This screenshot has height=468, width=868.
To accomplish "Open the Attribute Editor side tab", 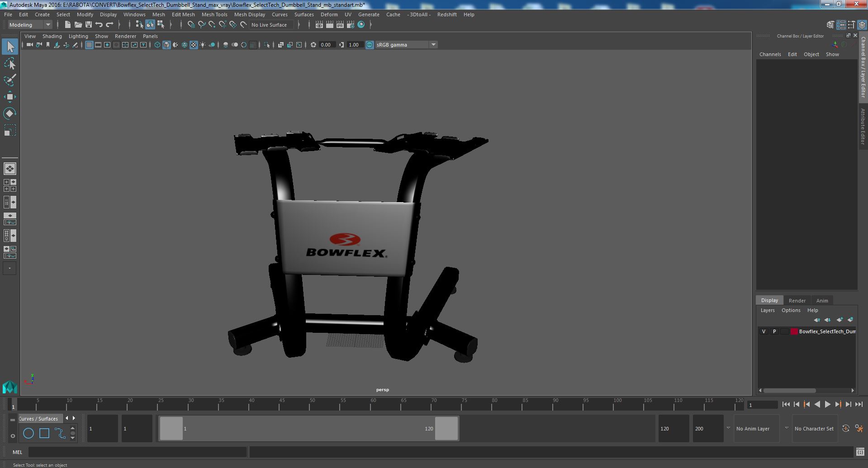I will pos(863,127).
